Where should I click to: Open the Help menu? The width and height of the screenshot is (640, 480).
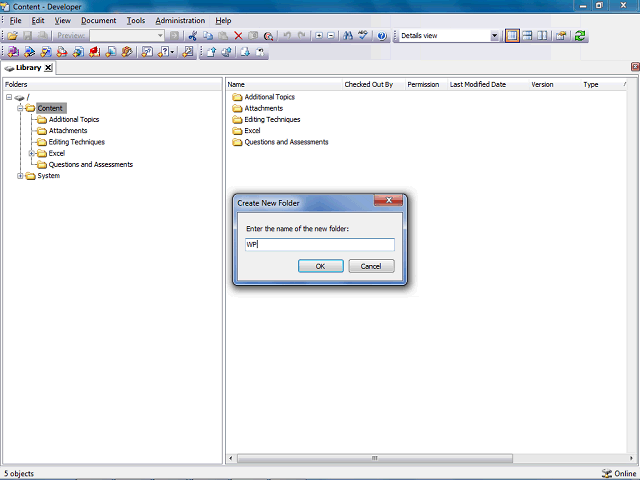coord(223,20)
